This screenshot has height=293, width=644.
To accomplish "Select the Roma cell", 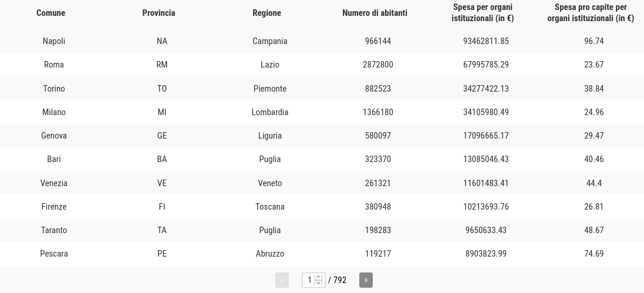I will (x=54, y=65).
